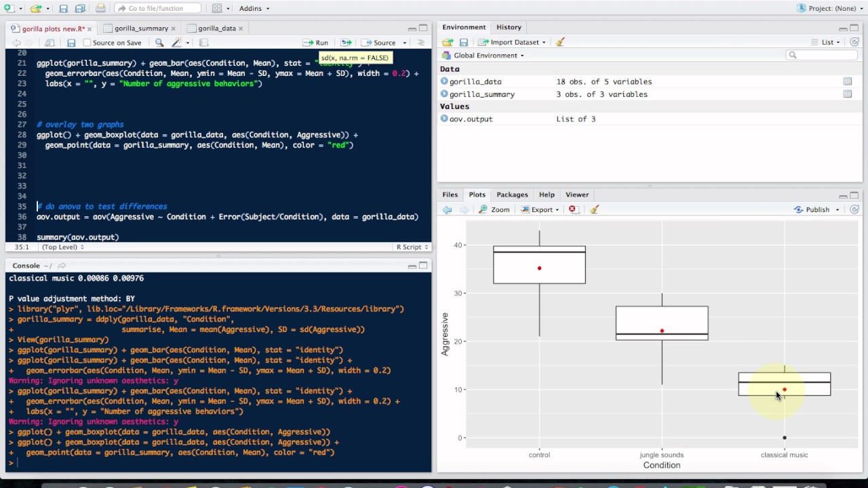Close the gorilla_data tab
Viewport: 868px width, 488px height.
click(241, 28)
